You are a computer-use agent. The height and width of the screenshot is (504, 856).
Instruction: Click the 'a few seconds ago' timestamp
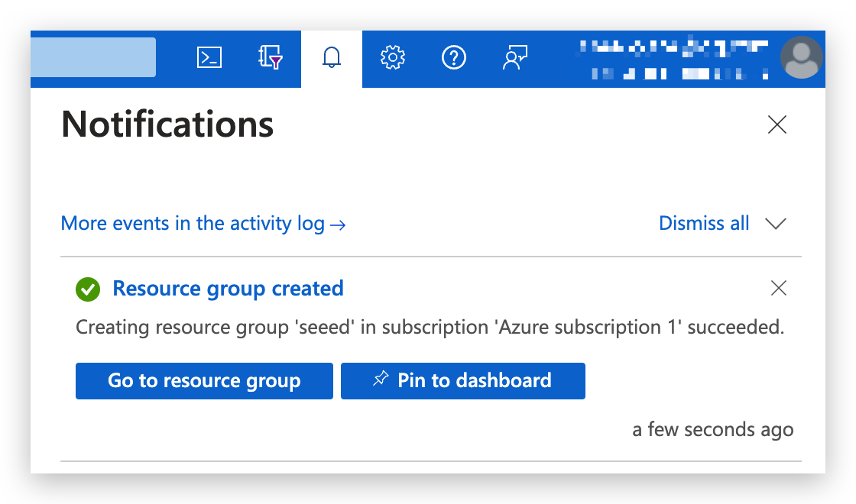pos(713,430)
